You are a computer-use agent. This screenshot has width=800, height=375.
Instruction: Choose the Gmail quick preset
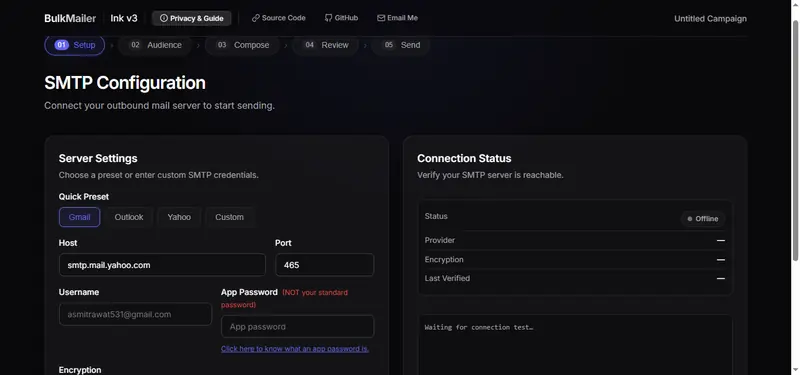80,217
